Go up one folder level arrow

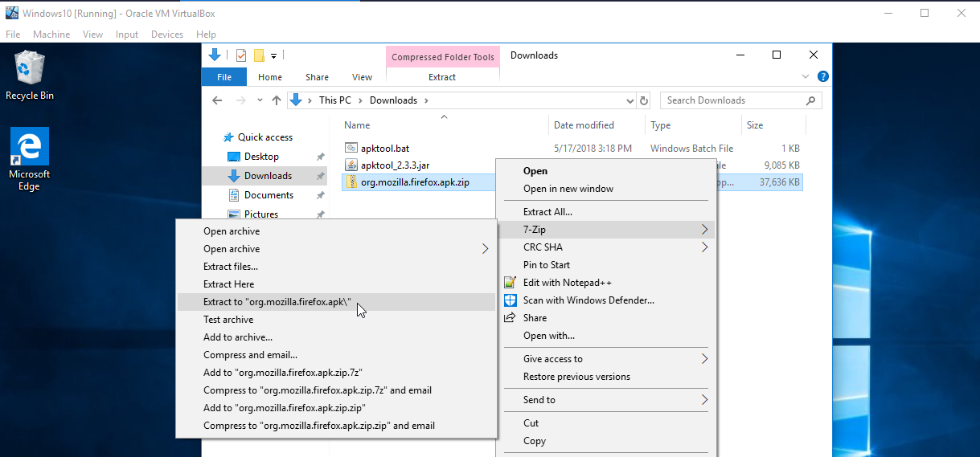click(277, 100)
